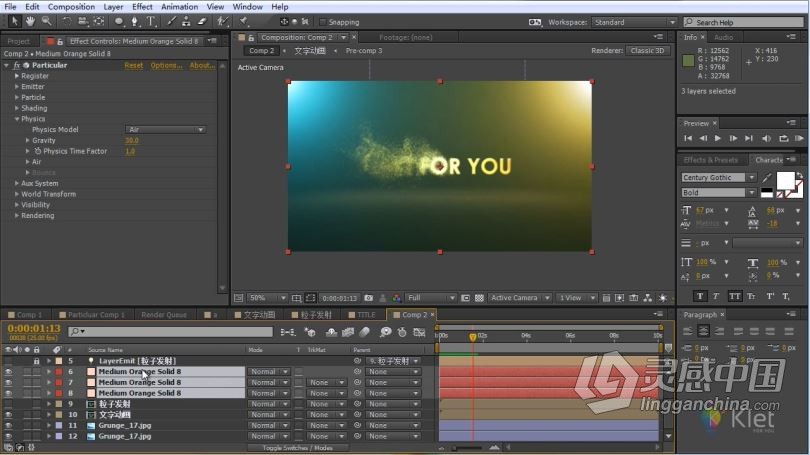The width and height of the screenshot is (810, 455).
Task: Open the Bold font style dropdown
Action: [719, 193]
